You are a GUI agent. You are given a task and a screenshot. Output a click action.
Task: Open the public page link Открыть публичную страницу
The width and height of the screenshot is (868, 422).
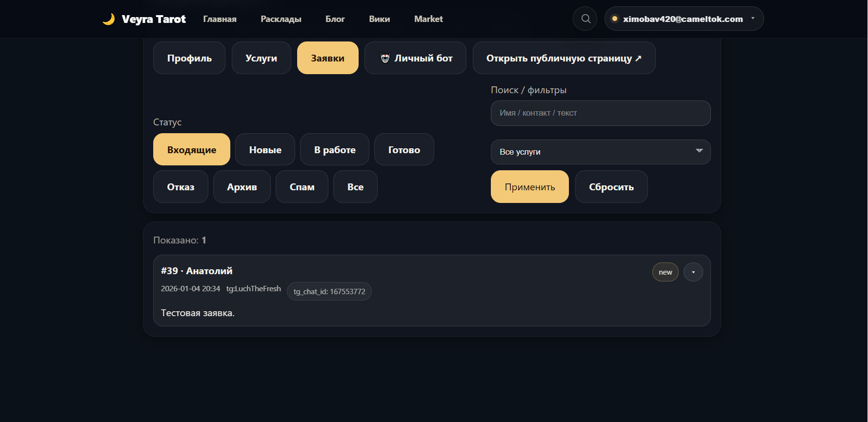(x=564, y=58)
